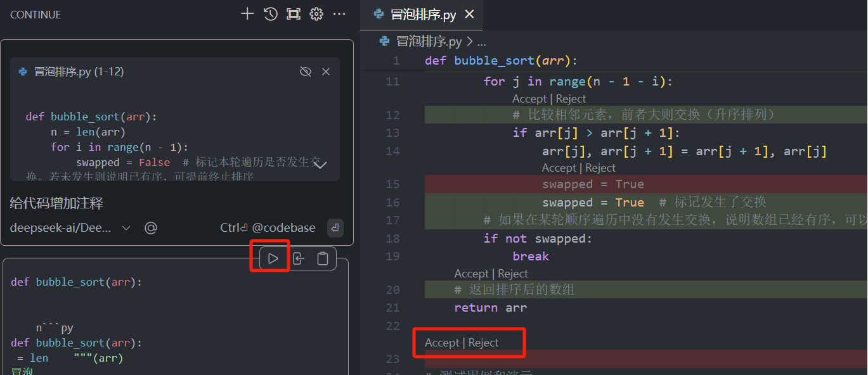Image resolution: width=868 pixels, height=375 pixels.
Task: Submit the prompt with enter button
Action: click(335, 227)
